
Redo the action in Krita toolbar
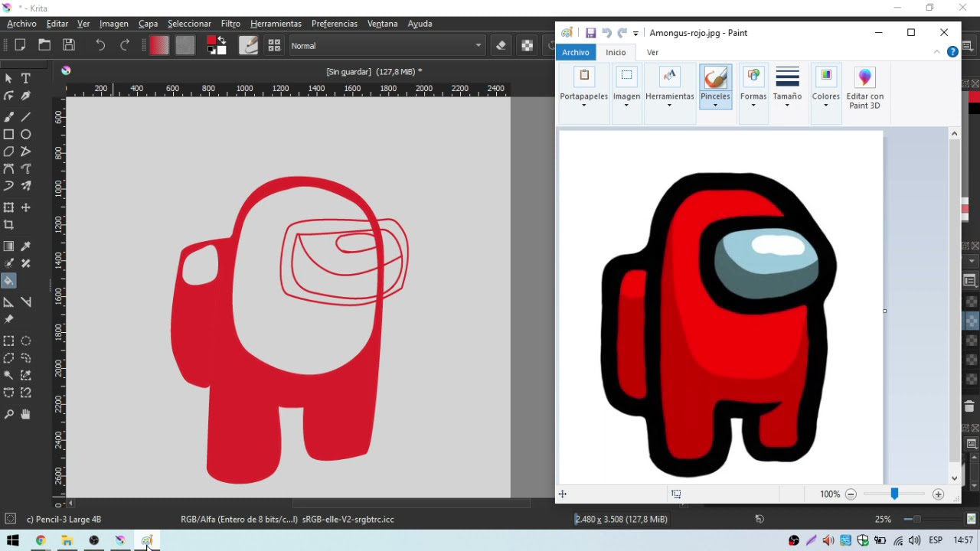(125, 45)
